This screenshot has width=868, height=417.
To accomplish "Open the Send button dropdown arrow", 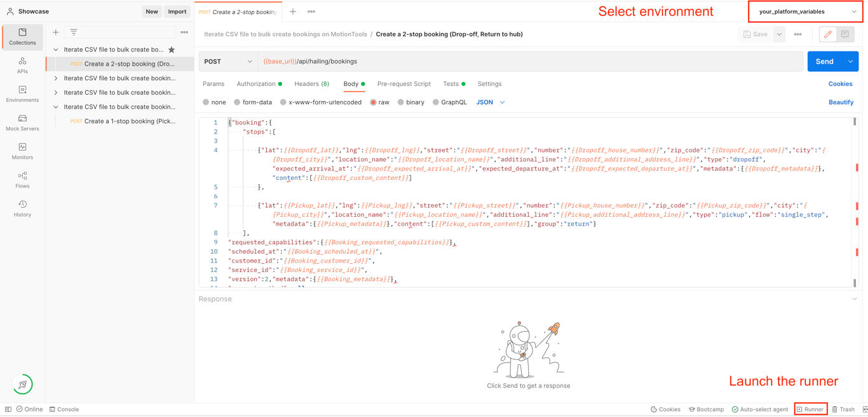I will tap(850, 62).
